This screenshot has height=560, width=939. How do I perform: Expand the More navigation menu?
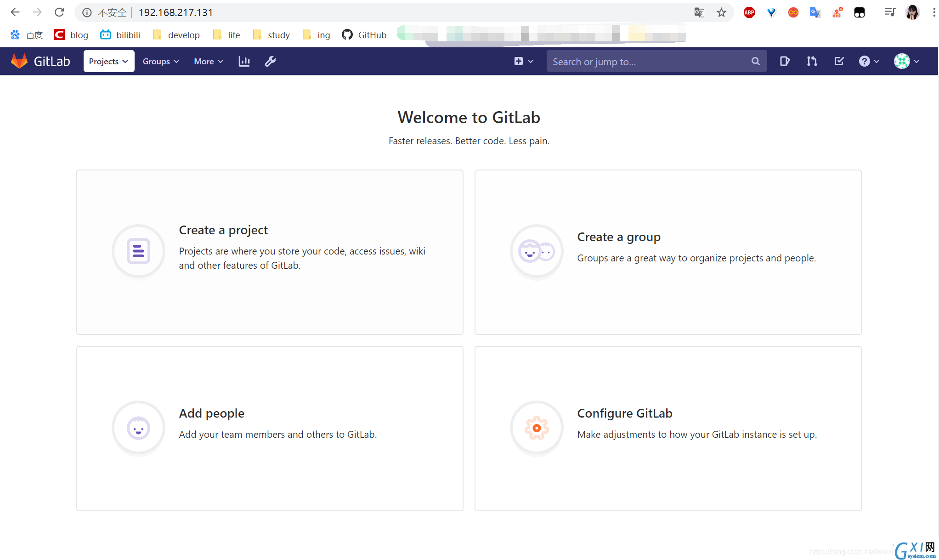click(x=209, y=61)
